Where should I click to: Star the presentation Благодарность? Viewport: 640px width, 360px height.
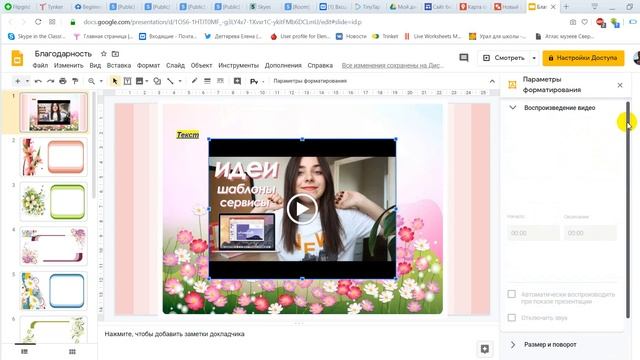coord(104,54)
